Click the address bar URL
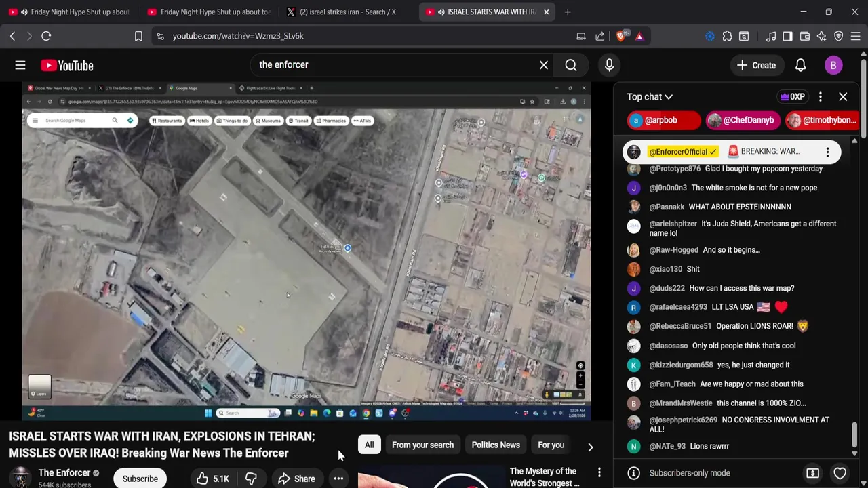This screenshot has height=488, width=868. (238, 36)
